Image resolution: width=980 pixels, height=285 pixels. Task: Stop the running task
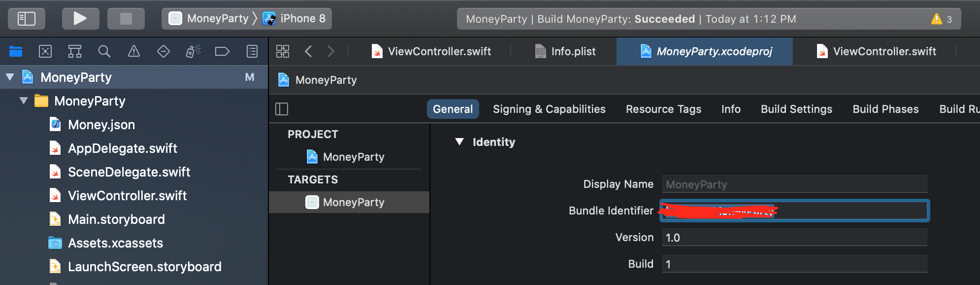126,19
